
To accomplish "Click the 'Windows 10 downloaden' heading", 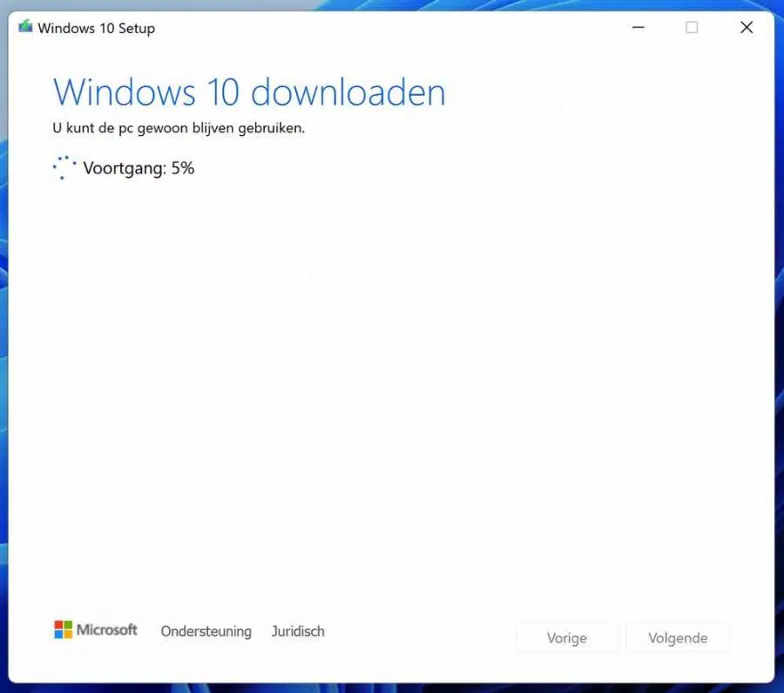I will point(249,92).
